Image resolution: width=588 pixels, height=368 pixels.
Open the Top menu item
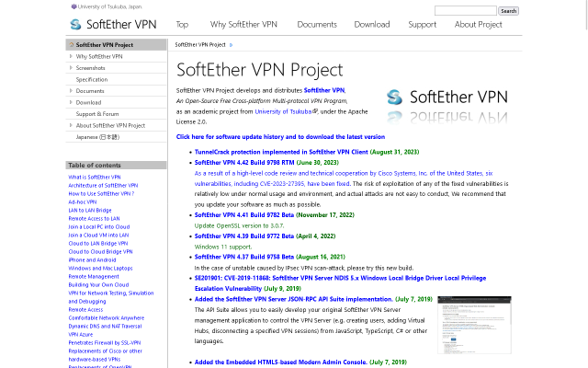182,25
